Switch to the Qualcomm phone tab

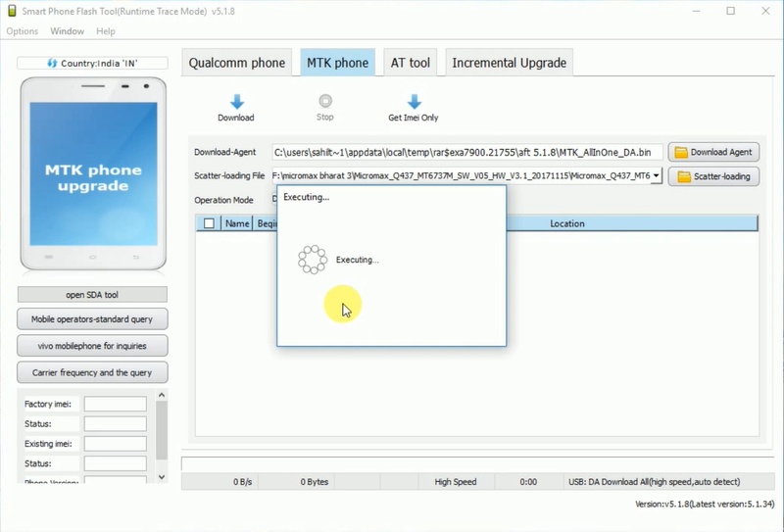point(237,63)
